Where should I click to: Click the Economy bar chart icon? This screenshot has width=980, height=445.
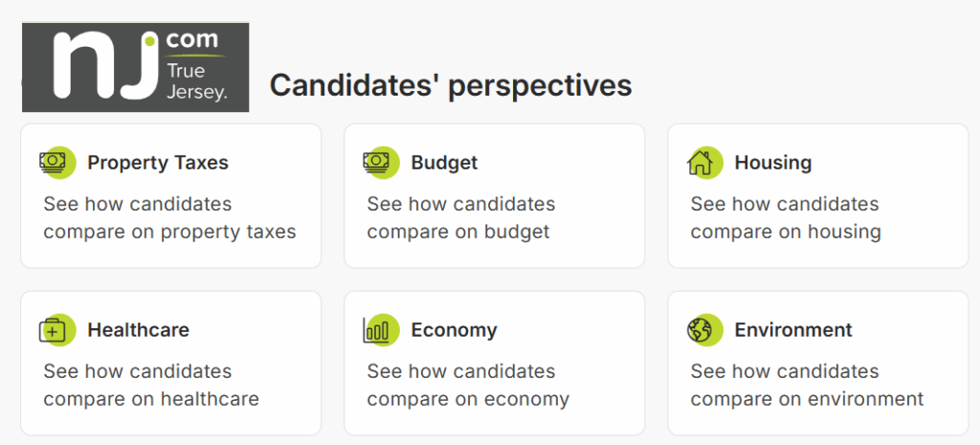381,330
